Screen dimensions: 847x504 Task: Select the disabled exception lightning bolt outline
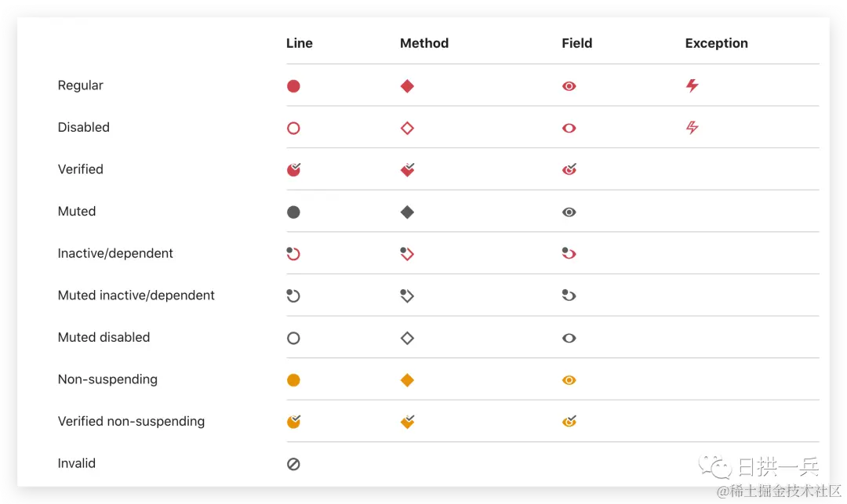(x=692, y=127)
